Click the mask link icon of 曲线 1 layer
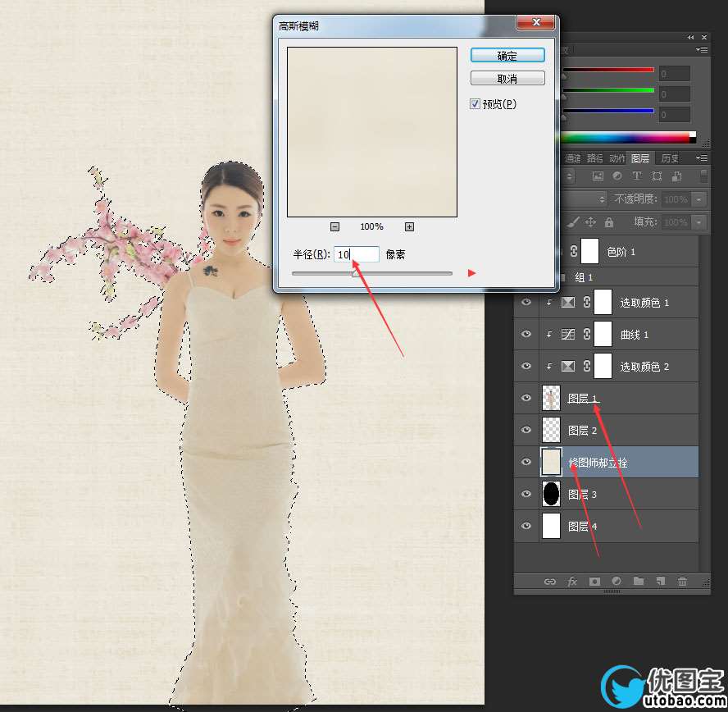The width and height of the screenshot is (728, 712). click(587, 335)
